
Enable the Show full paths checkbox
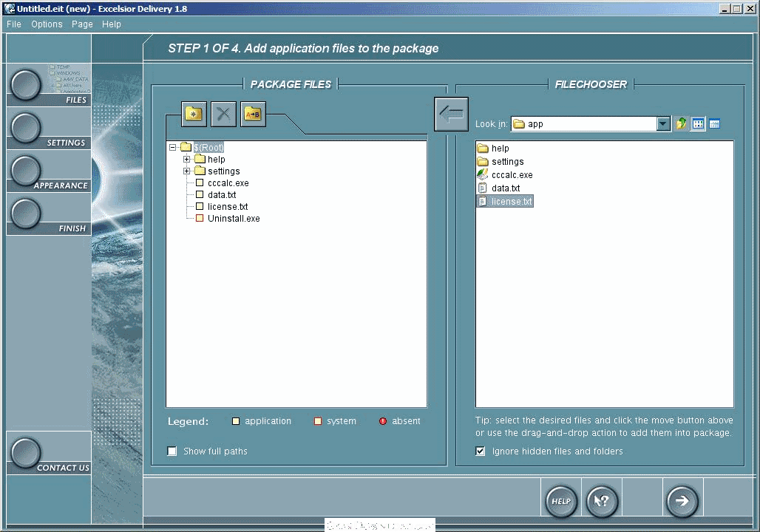coord(172,451)
